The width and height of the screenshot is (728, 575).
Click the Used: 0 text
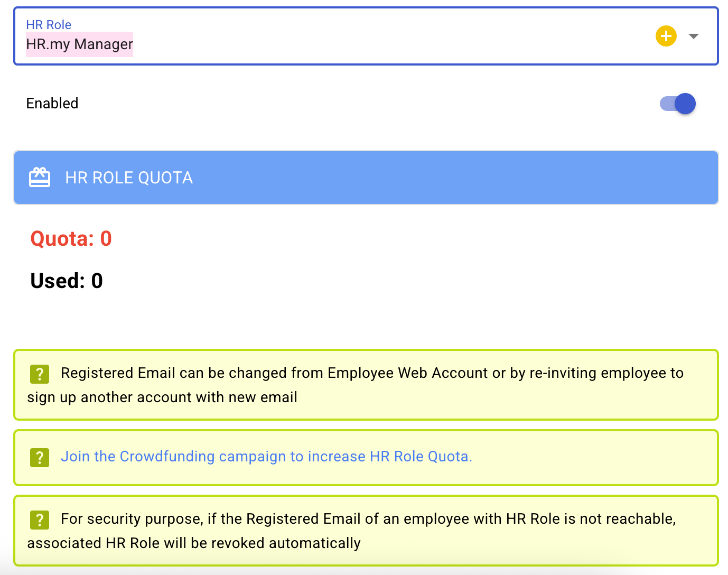click(x=67, y=281)
